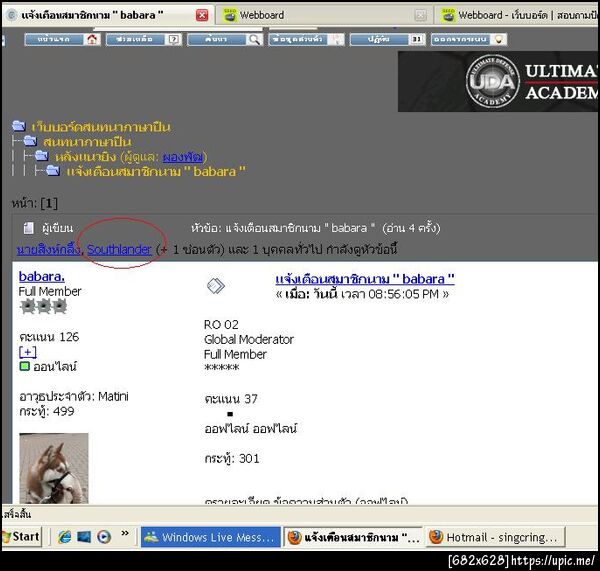Switch to Windows Live Messenger taskbar item
Image resolution: width=600 pixels, height=571 pixels.
[x=211, y=537]
